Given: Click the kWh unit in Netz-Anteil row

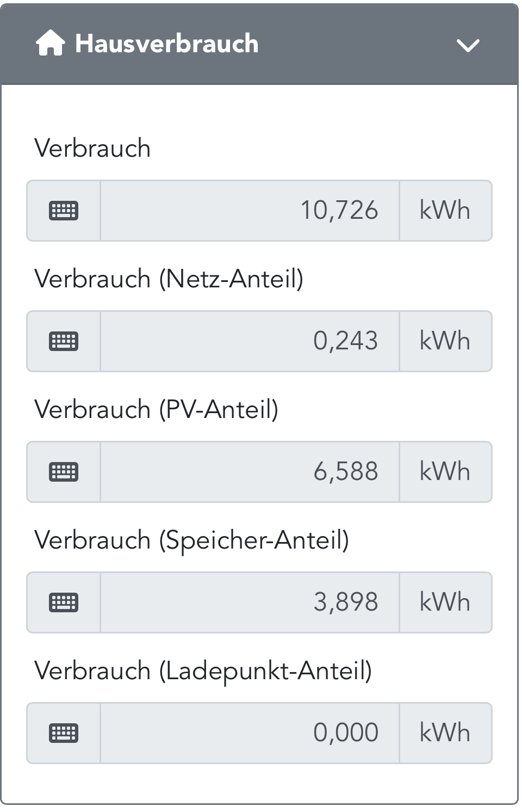Looking at the screenshot, I should tap(445, 341).
